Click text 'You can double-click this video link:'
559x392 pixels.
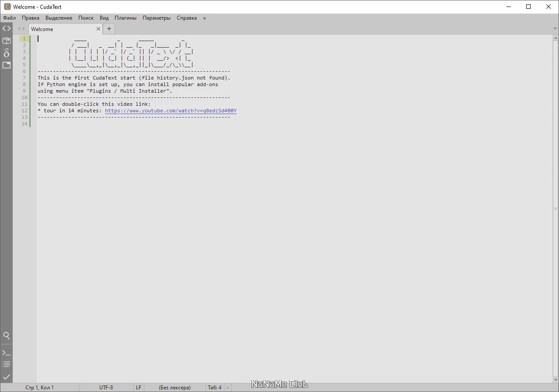[94, 104]
